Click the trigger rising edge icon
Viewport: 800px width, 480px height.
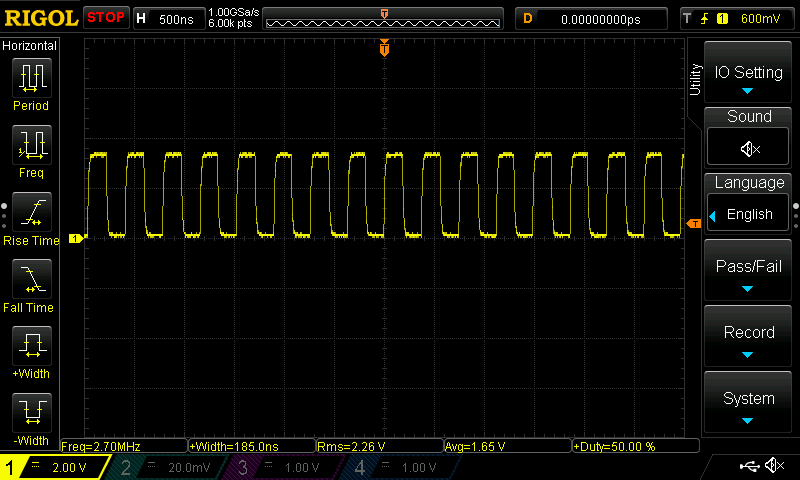pyautogui.click(x=705, y=19)
